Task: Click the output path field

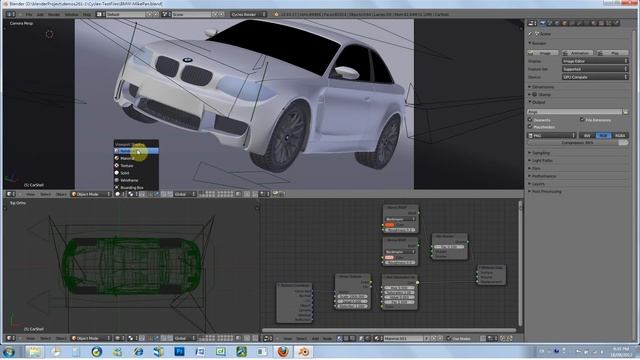Action: [x=575, y=112]
